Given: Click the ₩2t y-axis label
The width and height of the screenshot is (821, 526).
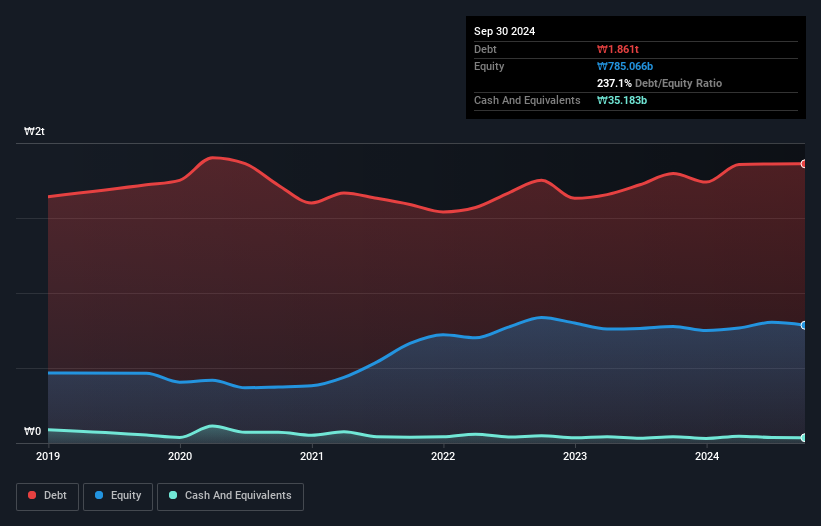Looking at the screenshot, I should point(34,131).
